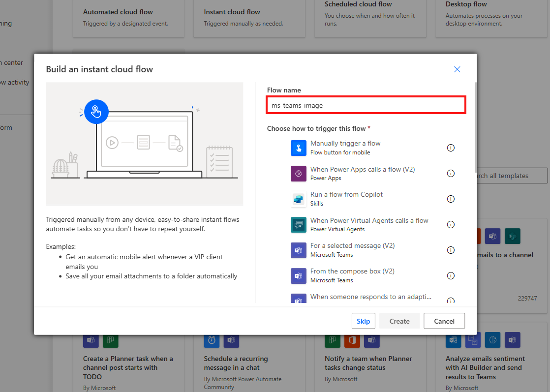Screen dimensions: 550x392
Task: Select When Power Apps calls a flow (V2)
Action: pyautogui.click(x=363, y=169)
